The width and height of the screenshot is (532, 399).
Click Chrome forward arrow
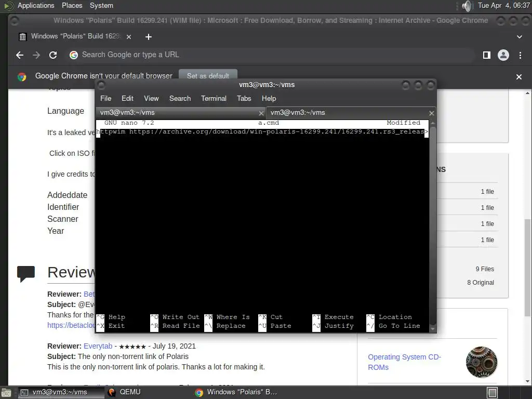(x=36, y=55)
